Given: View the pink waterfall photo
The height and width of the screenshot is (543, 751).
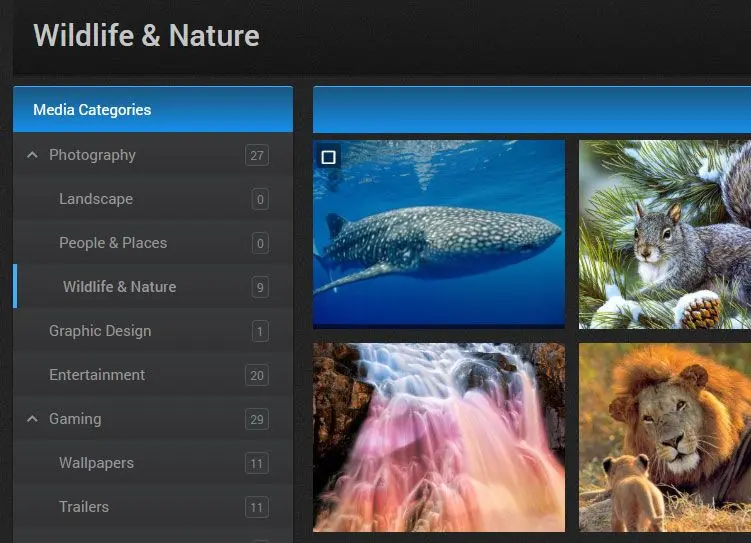Looking at the screenshot, I should (x=438, y=437).
